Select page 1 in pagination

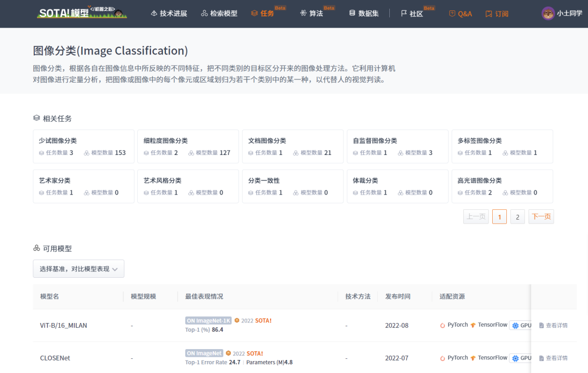(499, 217)
